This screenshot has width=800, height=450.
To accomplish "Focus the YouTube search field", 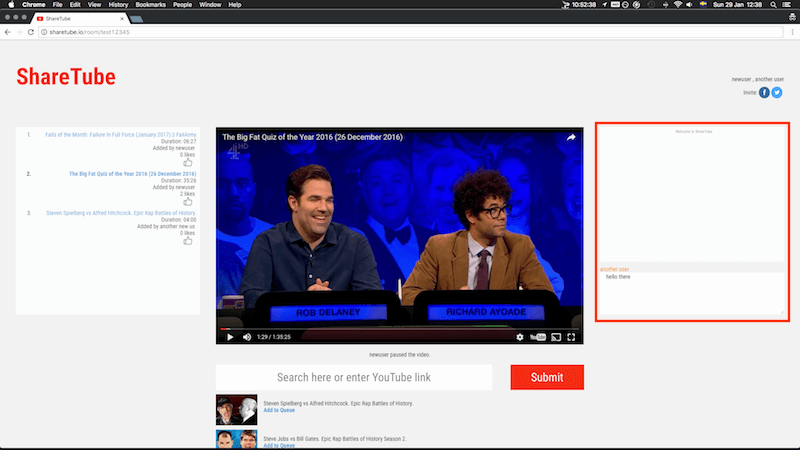I will [354, 377].
